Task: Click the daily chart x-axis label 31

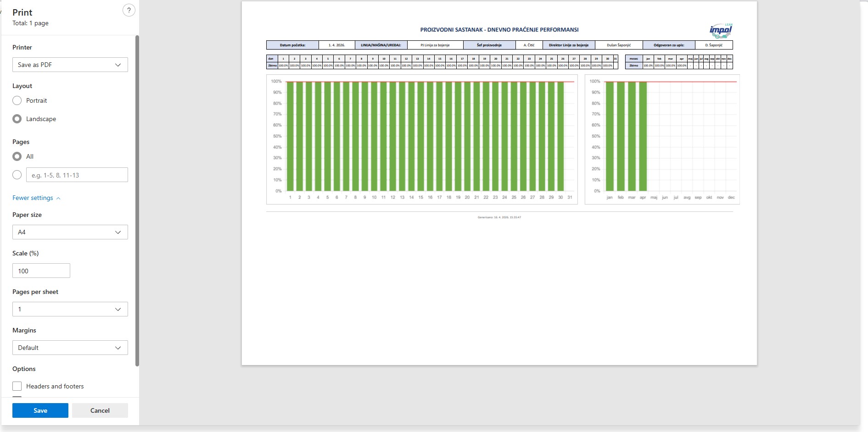Action: pyautogui.click(x=570, y=198)
